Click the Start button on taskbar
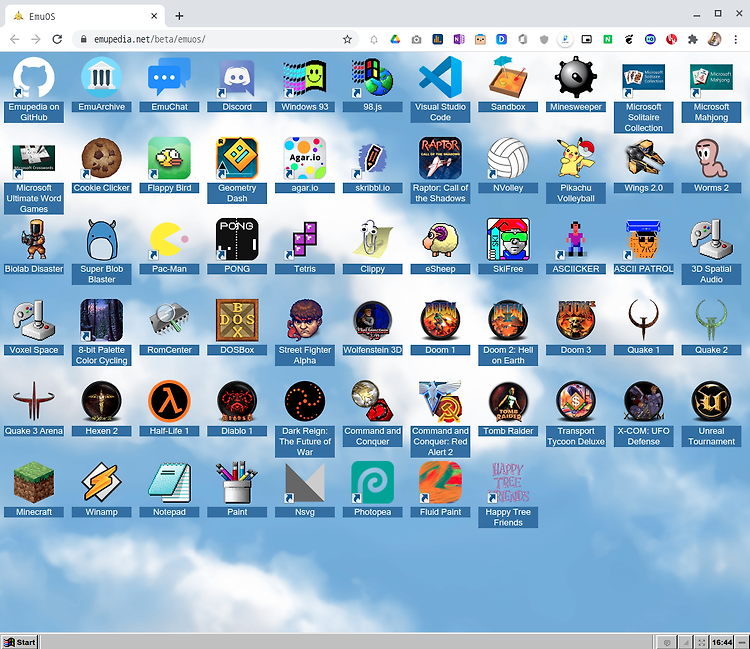 tap(19, 642)
